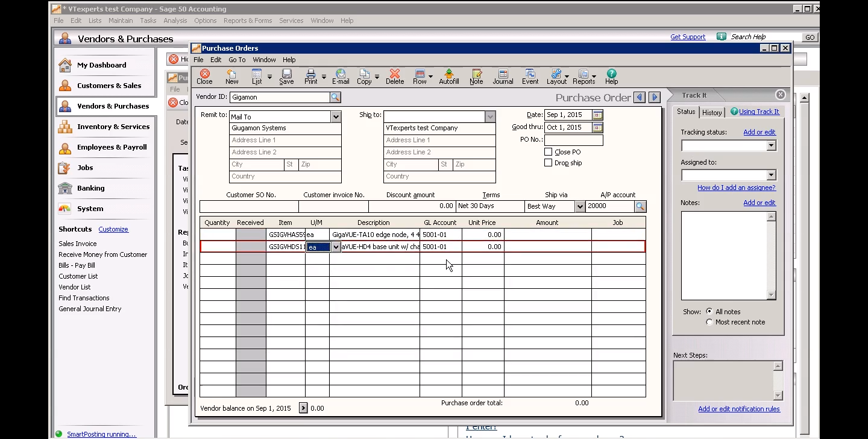The width and height of the screenshot is (868, 439).
Task: Open the Copy icon dropdown arrow
Action: click(377, 77)
